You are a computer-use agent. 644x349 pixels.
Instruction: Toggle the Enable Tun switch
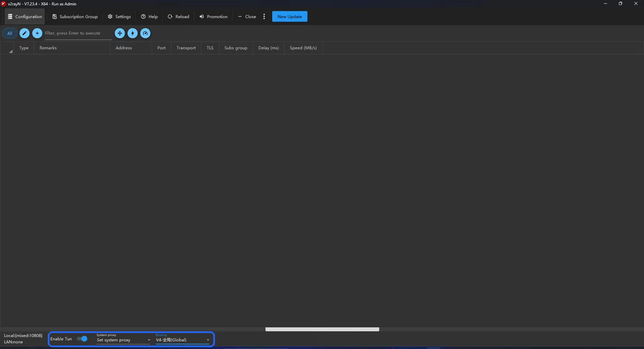click(82, 339)
